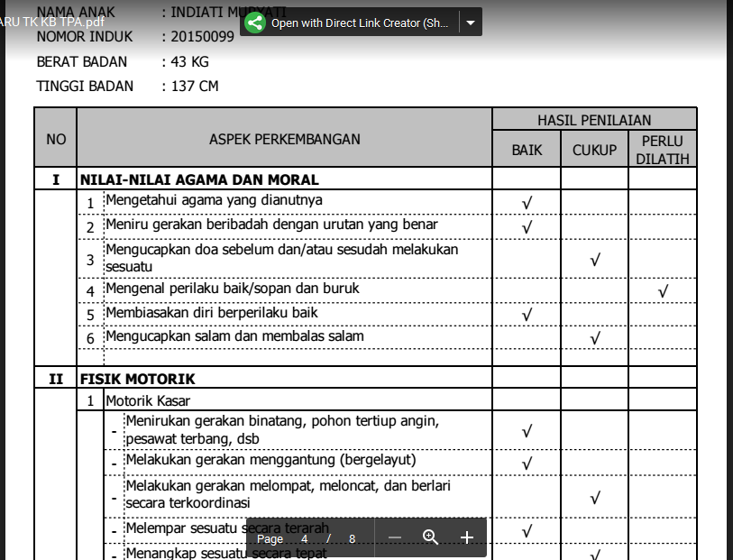This screenshot has height=560, width=733.
Task: Click the green Direct Link Creator share icon
Action: coord(255,23)
